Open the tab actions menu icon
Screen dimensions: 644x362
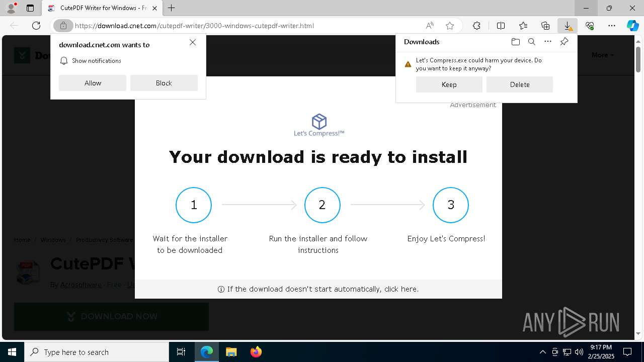pyautogui.click(x=30, y=8)
